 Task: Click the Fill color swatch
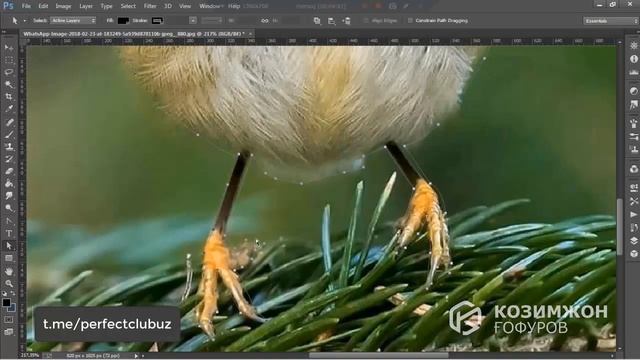tap(123, 20)
